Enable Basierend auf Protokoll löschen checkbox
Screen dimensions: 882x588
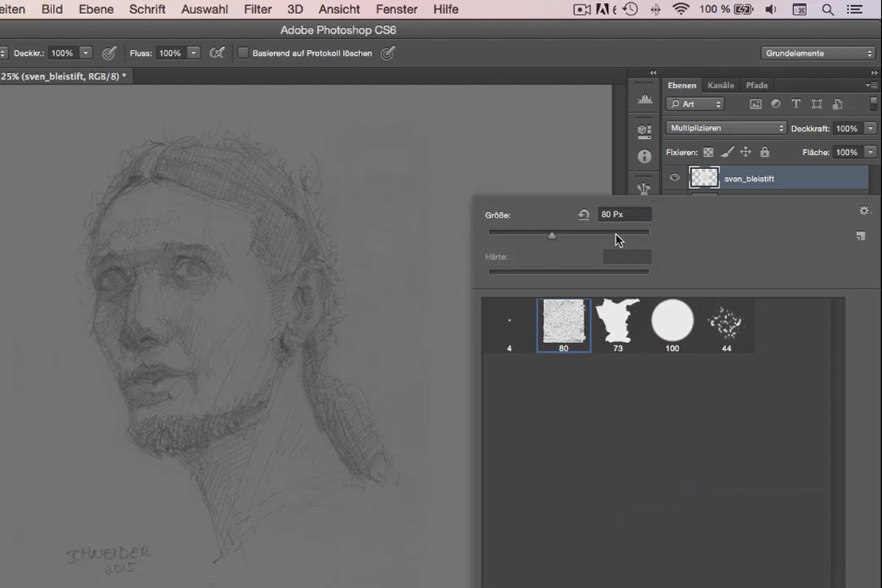(243, 53)
